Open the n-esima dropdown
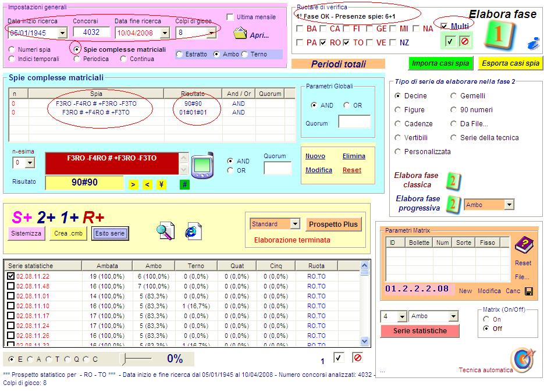Viewport: 544px width, 392px height. click(30, 163)
